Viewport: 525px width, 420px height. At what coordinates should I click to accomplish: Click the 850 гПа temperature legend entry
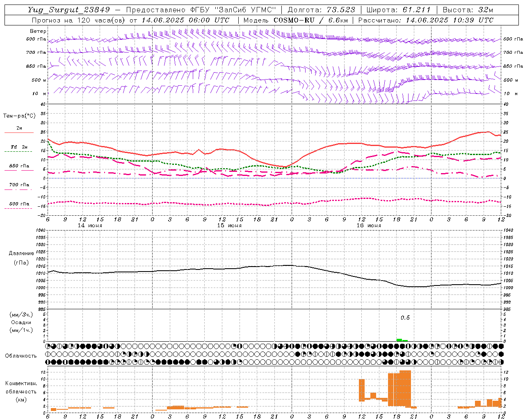click(19, 167)
